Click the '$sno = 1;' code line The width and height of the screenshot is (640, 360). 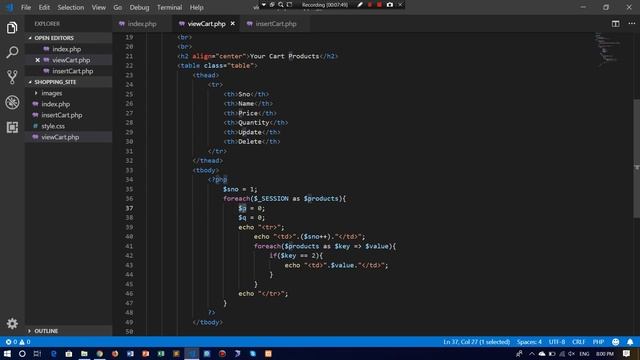(x=240, y=189)
